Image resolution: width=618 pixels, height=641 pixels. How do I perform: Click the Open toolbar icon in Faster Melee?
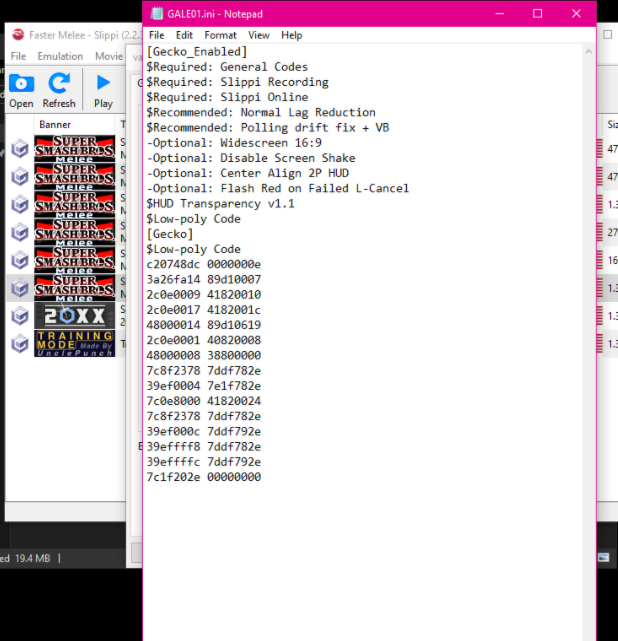point(21,91)
